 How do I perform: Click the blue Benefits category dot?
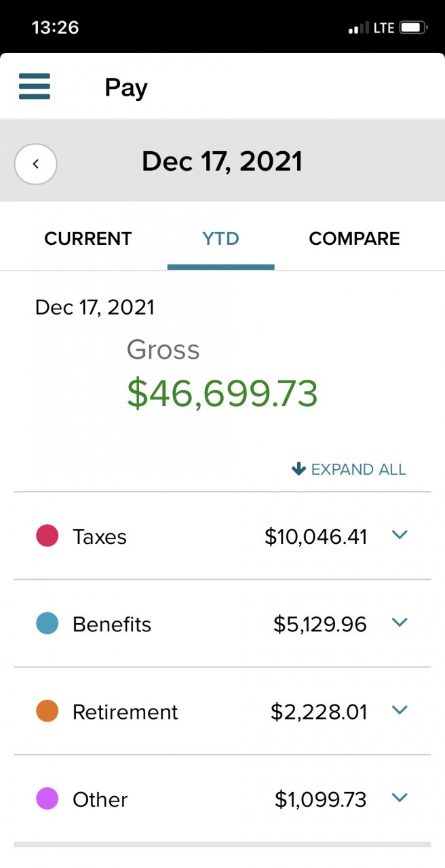pyautogui.click(x=47, y=623)
